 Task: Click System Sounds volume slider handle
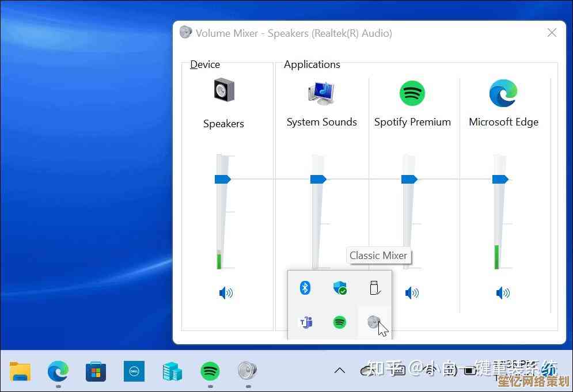[318, 180]
